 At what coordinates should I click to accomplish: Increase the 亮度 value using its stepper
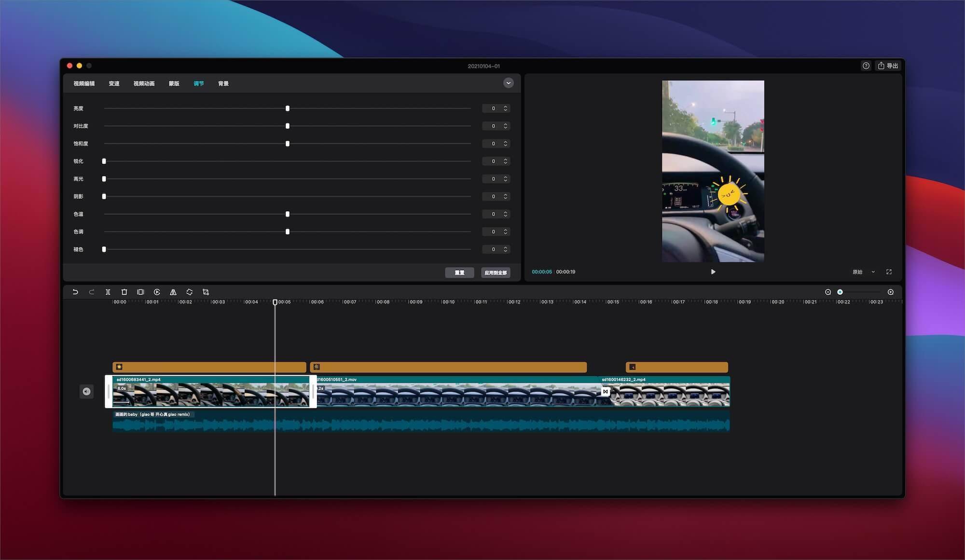[x=505, y=107]
